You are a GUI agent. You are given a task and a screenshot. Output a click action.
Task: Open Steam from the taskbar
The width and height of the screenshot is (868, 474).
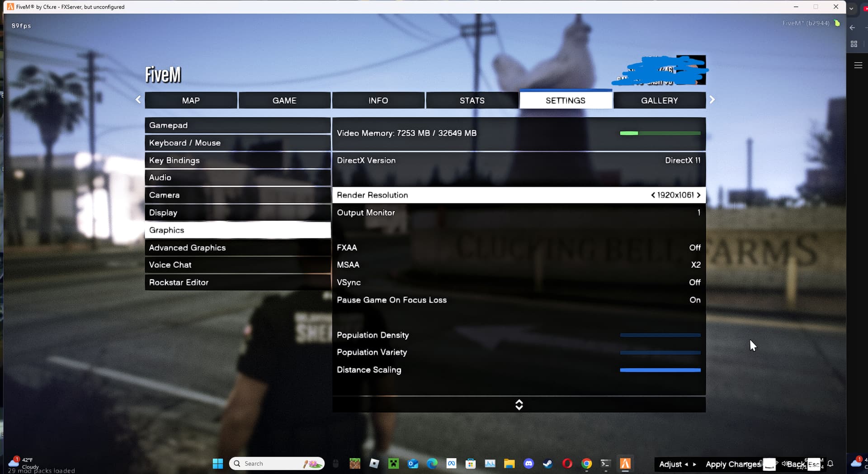pos(548,464)
